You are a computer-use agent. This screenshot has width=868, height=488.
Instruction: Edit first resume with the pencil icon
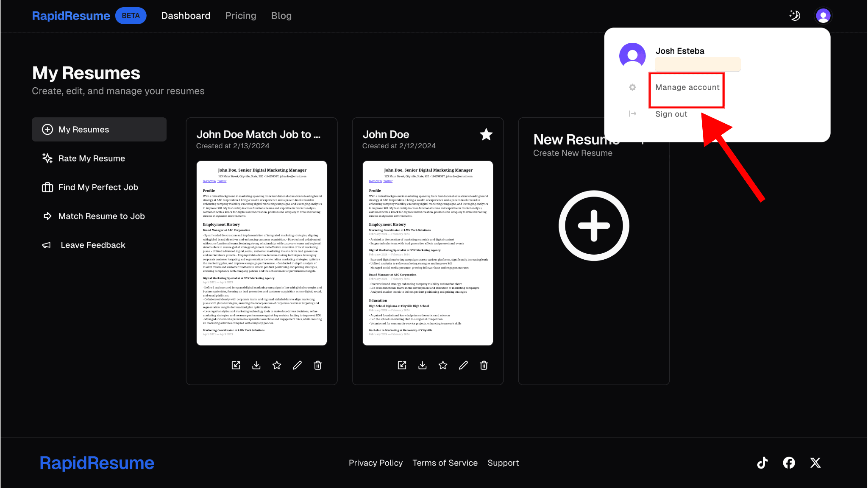pos(297,365)
